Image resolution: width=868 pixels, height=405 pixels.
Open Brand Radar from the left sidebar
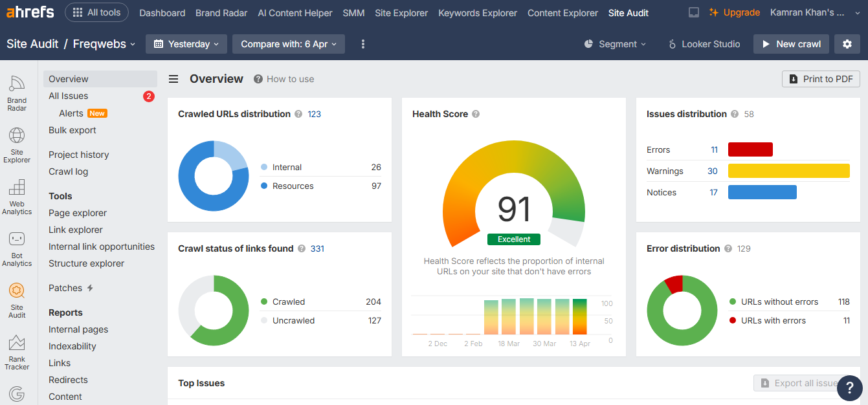coord(17,93)
